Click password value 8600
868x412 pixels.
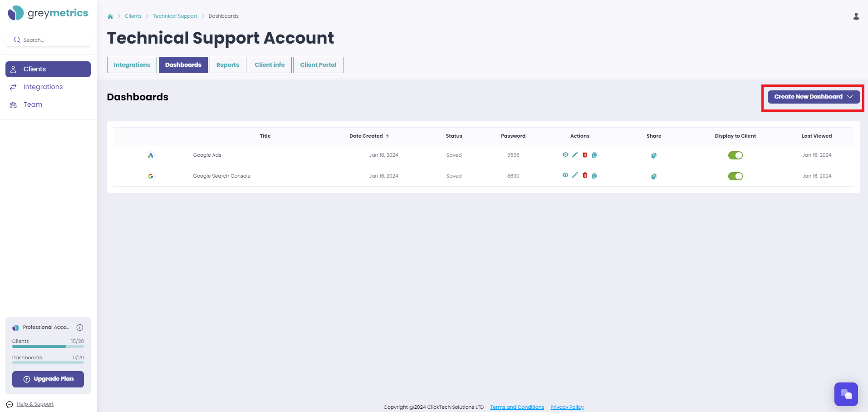tap(513, 176)
